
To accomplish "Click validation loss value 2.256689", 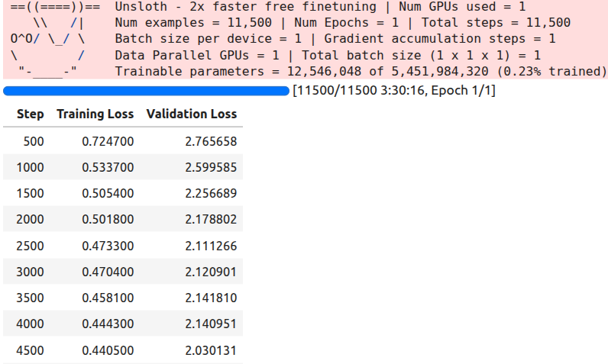I will [x=210, y=194].
